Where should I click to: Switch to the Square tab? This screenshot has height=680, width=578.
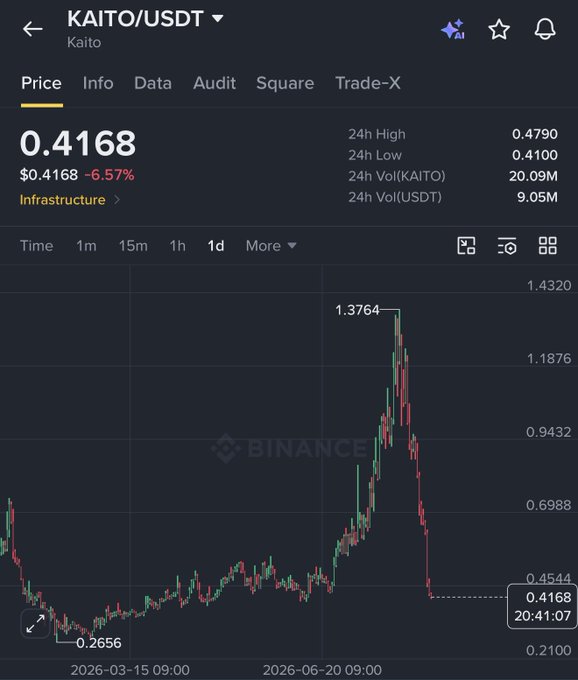pos(285,83)
